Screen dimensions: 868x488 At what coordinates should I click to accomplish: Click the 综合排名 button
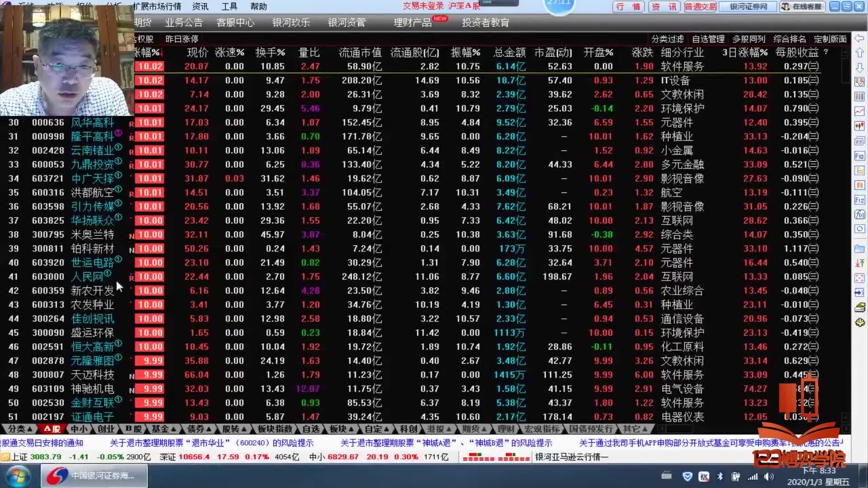point(789,39)
